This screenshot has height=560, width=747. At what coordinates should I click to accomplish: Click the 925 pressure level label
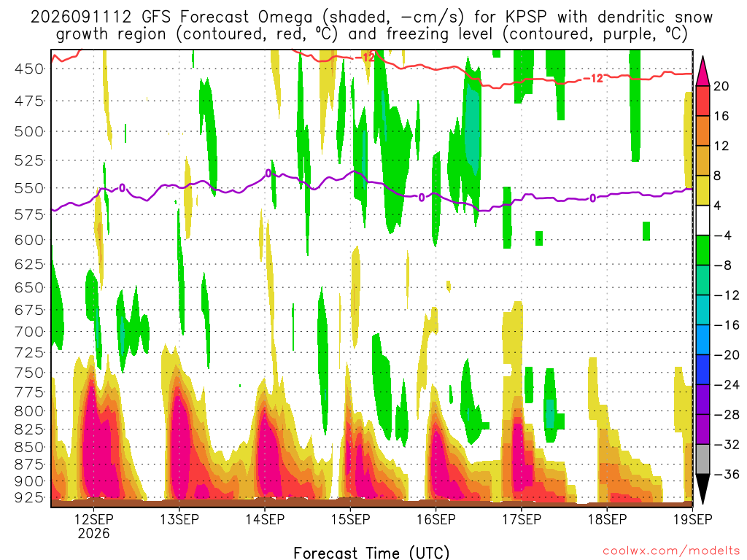[x=28, y=497]
